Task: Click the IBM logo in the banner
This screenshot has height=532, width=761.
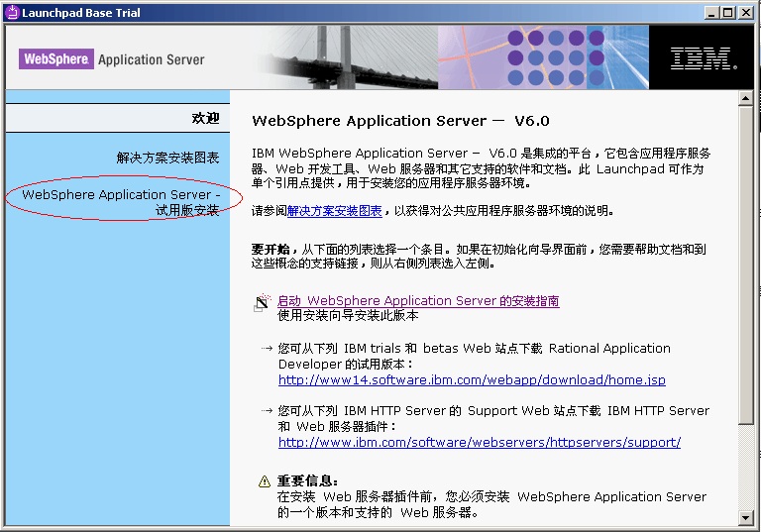Action: coord(704,58)
